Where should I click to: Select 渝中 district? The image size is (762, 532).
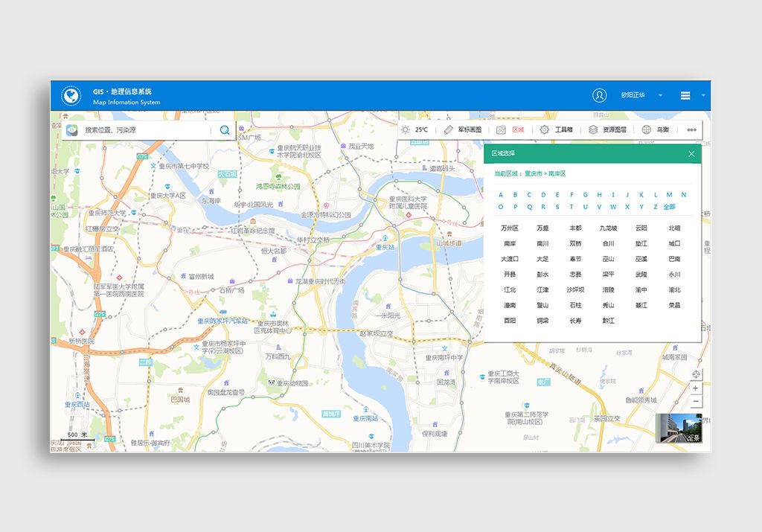tap(641, 290)
